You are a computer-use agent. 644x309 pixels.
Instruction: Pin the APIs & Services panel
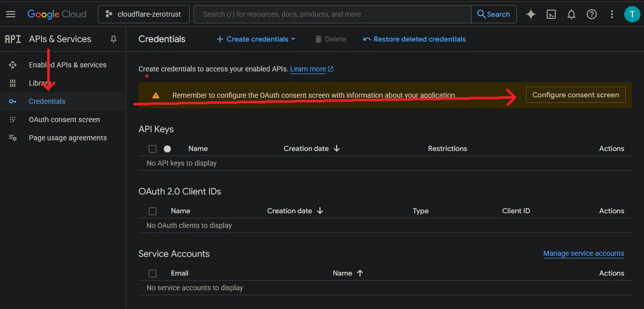coord(114,39)
